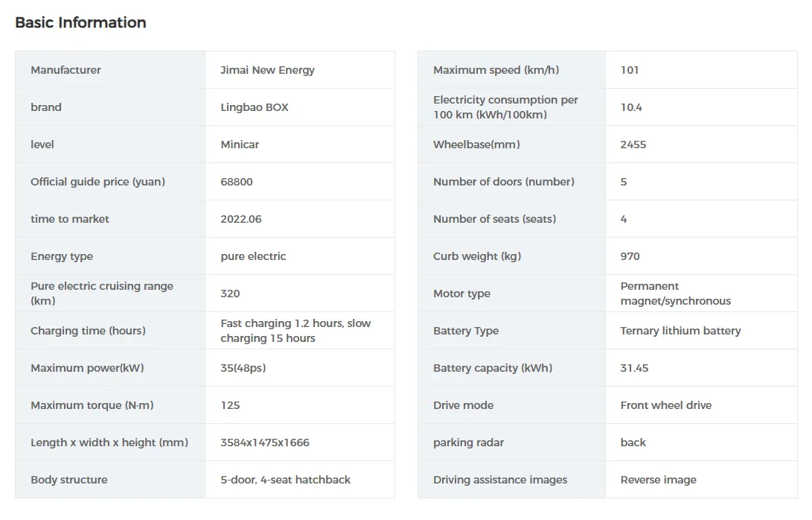This screenshot has width=812, height=520.
Task: Select the Lingbao BOX brand value
Action: click(254, 107)
